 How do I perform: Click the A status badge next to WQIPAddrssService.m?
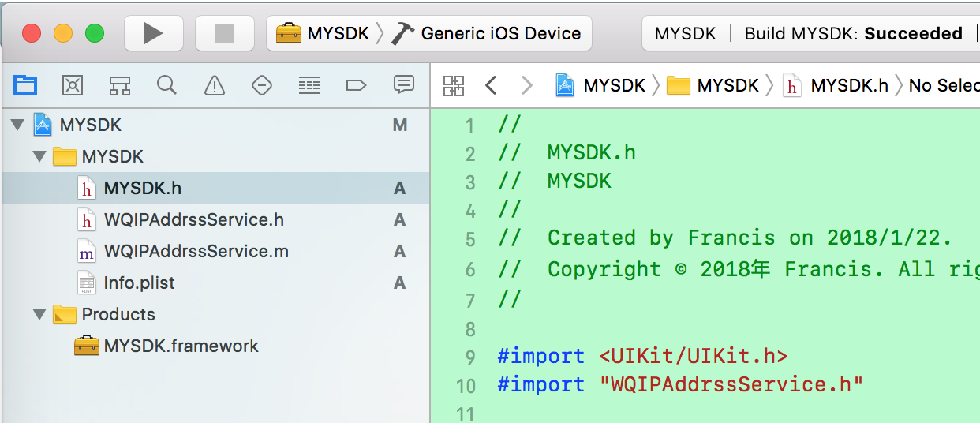pyautogui.click(x=400, y=251)
